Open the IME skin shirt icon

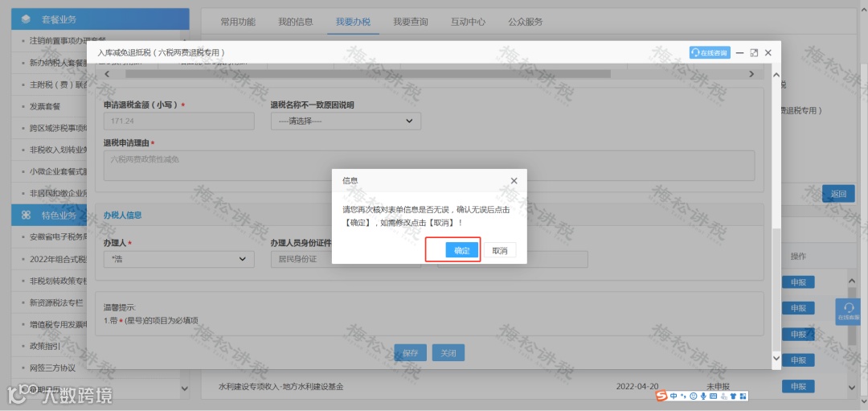point(733,396)
